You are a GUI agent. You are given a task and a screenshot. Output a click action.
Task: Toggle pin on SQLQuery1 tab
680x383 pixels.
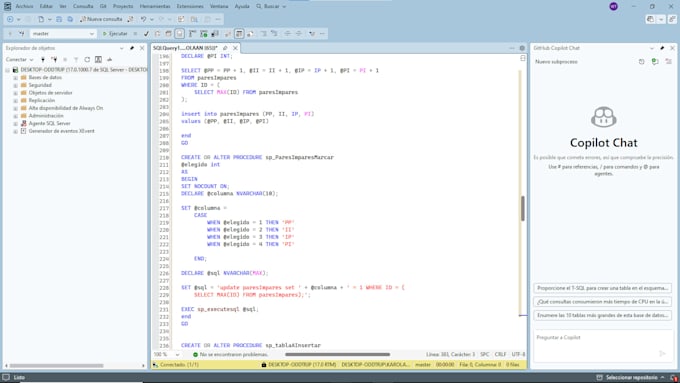point(225,48)
